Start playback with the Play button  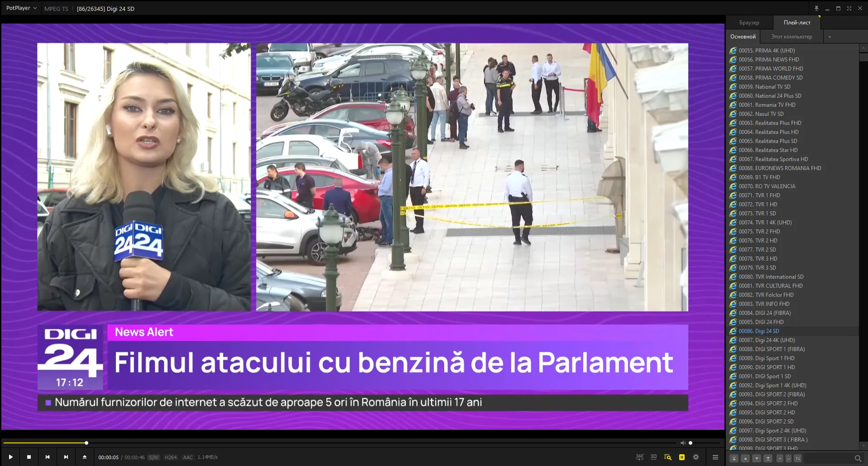point(11,457)
